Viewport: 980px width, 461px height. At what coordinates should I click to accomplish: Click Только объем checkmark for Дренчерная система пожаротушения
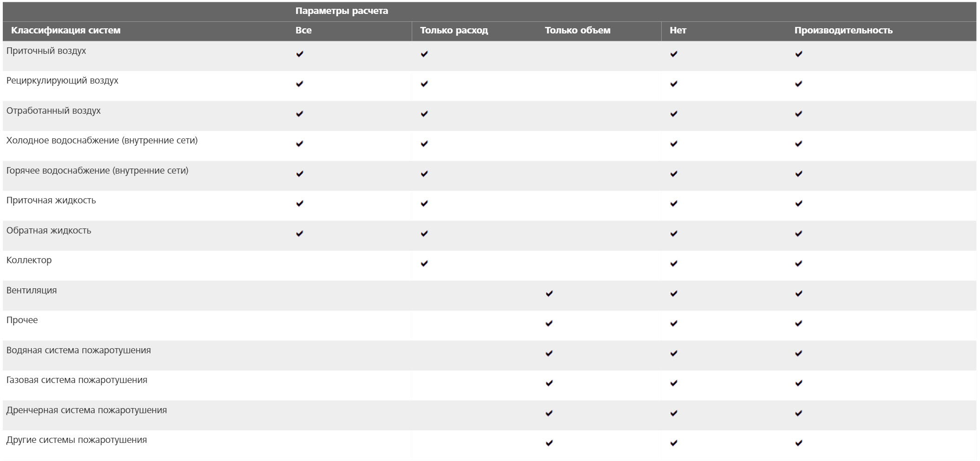pyautogui.click(x=549, y=413)
